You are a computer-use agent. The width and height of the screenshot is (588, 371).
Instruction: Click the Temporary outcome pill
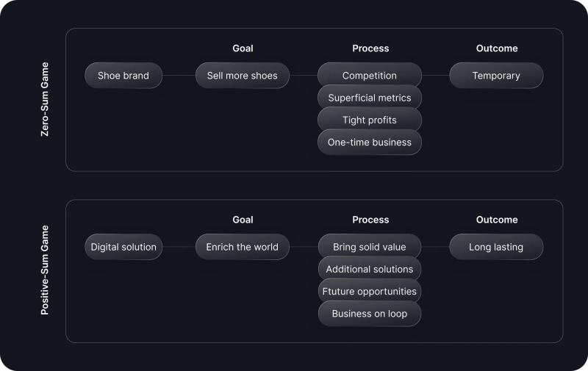[x=496, y=76]
